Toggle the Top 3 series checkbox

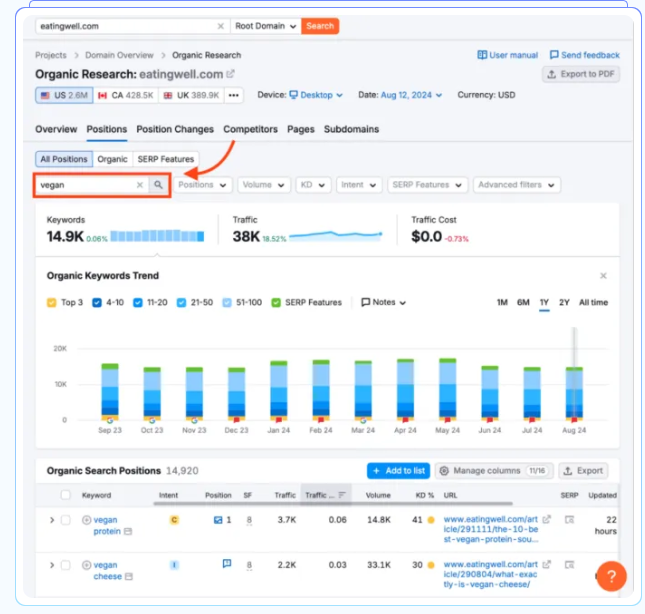tap(51, 303)
